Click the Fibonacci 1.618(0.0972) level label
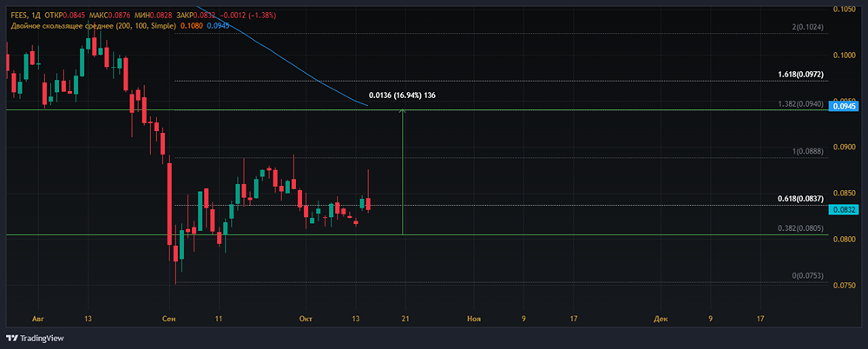Viewport: 868px width, 349px height. pyautogui.click(x=803, y=75)
